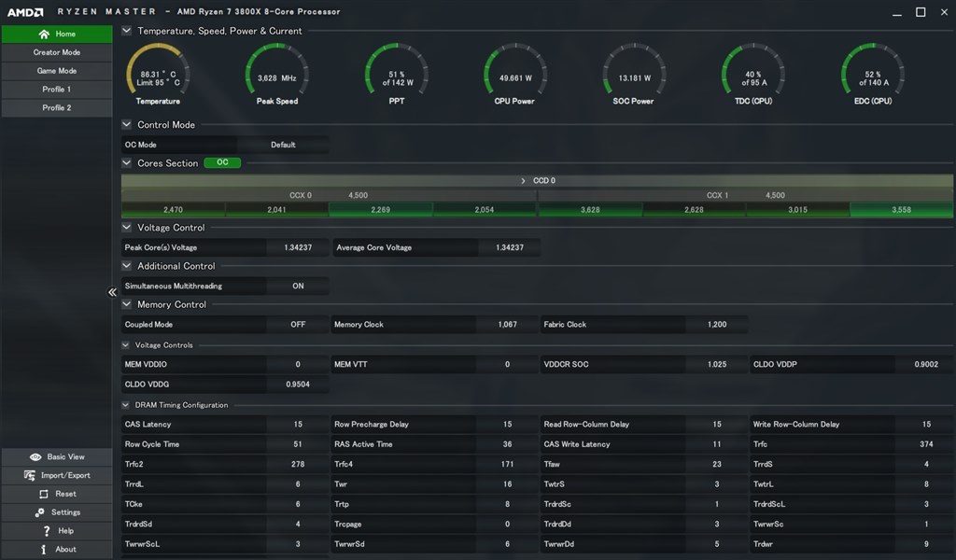Click the EDC (CPU) gauge

873,75
